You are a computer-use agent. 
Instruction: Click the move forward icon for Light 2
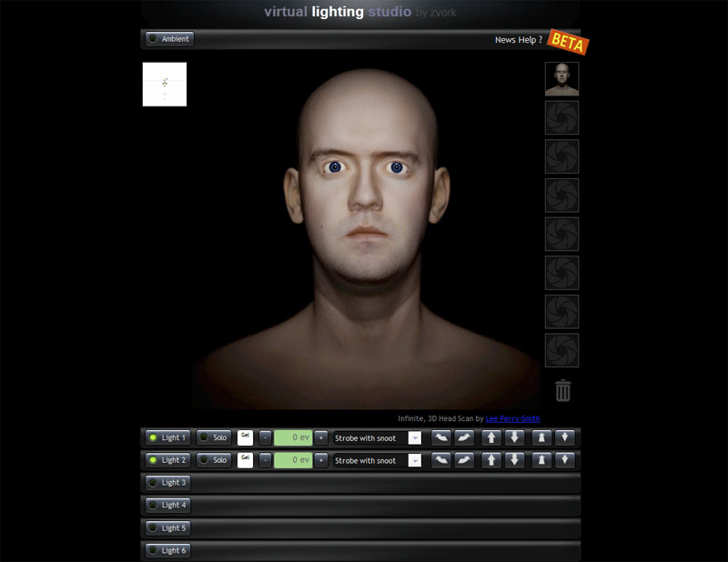click(541, 460)
